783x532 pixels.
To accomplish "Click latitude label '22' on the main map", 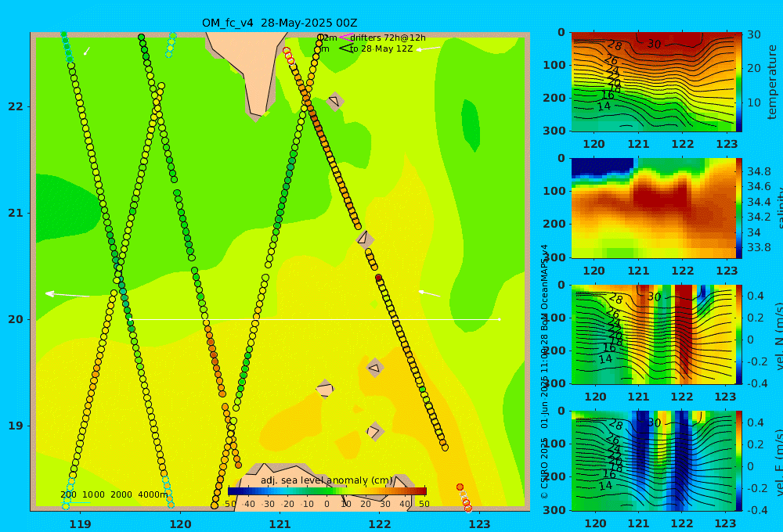I will pyautogui.click(x=16, y=107).
